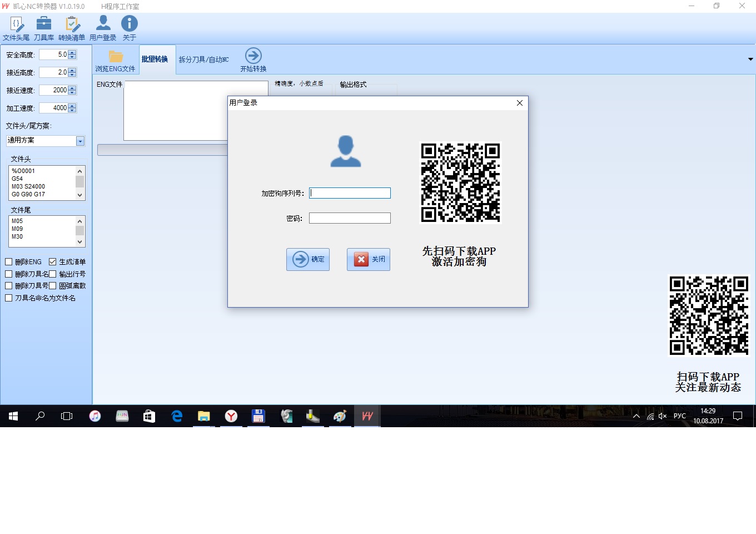
Task: Toggle the 删除ENG checkbox
Action: coord(9,262)
